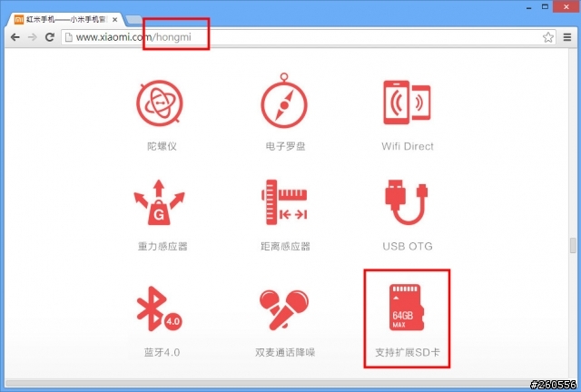581x392 pixels.
Task: Click the 重力感应器 label
Action: click(162, 247)
